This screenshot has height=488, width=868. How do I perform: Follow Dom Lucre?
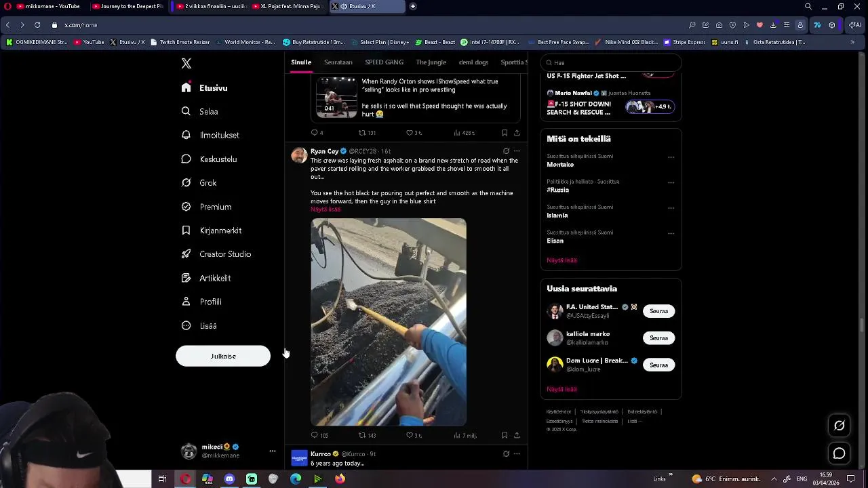658,365
